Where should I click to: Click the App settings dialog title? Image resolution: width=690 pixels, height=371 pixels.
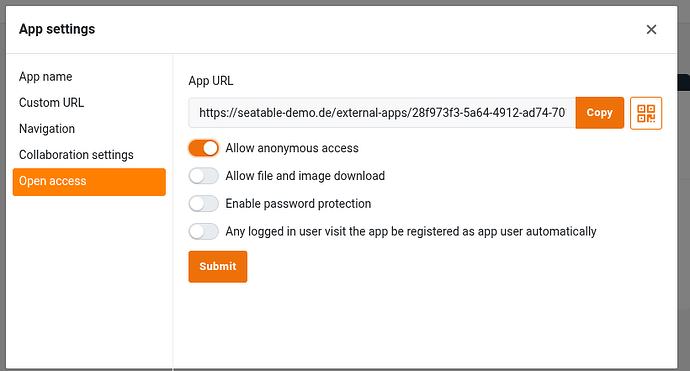[57, 29]
